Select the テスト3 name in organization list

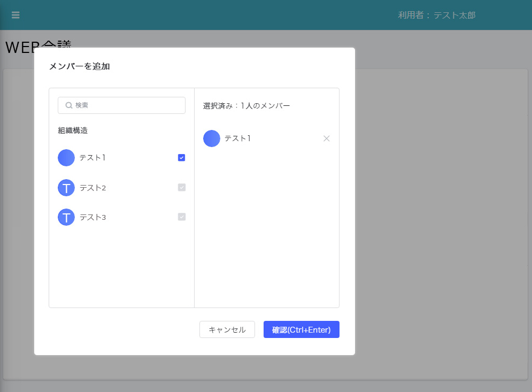point(92,217)
